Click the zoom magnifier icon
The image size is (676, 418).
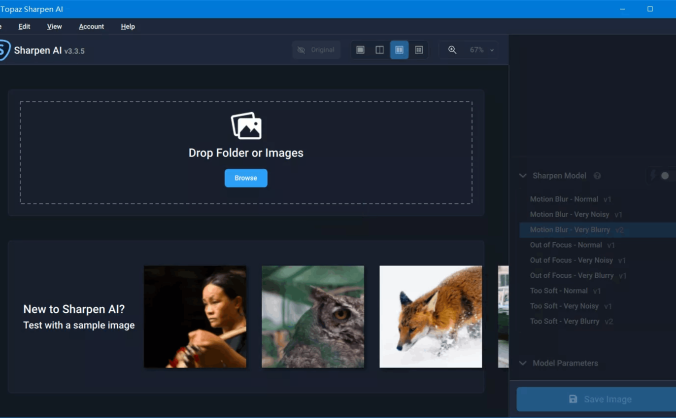tap(452, 50)
